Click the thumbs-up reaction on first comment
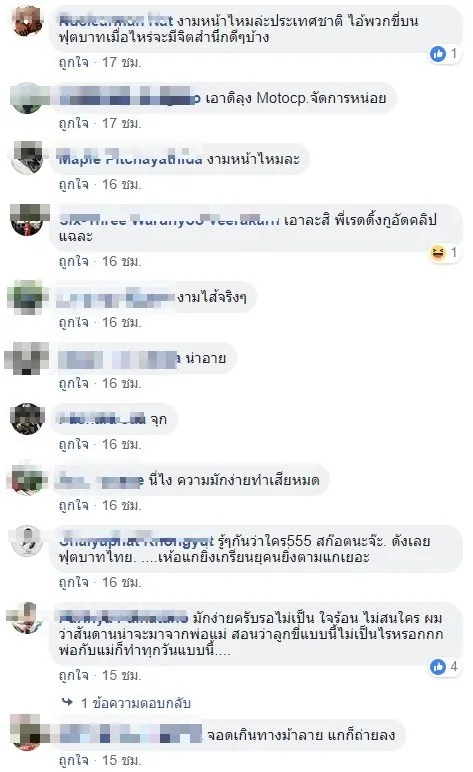This screenshot has width=473, height=772. pos(438,54)
